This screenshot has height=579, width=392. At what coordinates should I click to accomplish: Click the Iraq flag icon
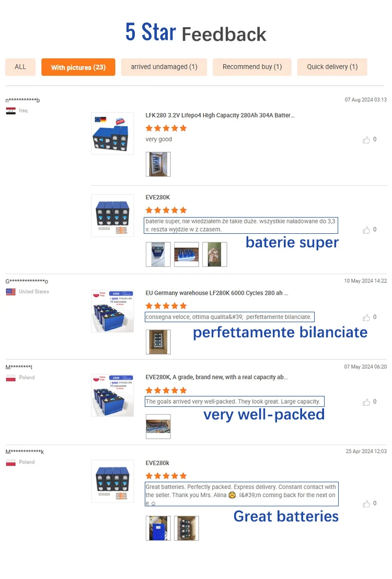10,111
